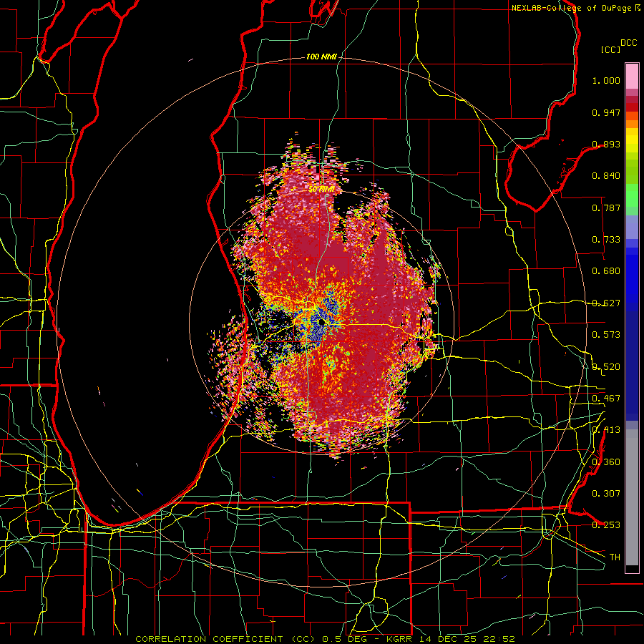Viewport: 644px width, 644px height.
Task: Click the KGRR station identifier
Action: pyautogui.click(x=399, y=639)
